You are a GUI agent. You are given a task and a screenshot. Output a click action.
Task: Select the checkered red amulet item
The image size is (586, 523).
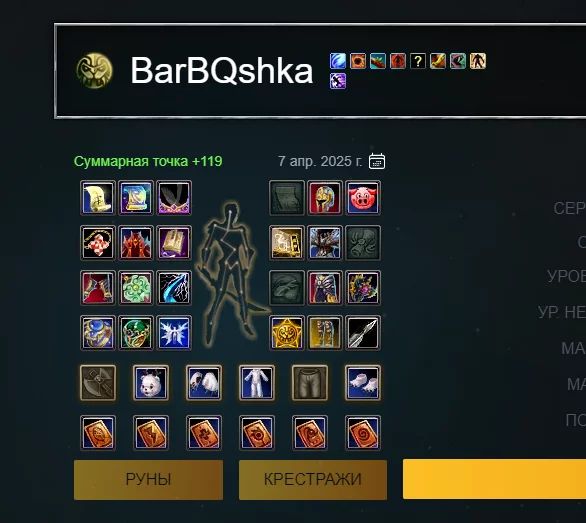pos(98,243)
